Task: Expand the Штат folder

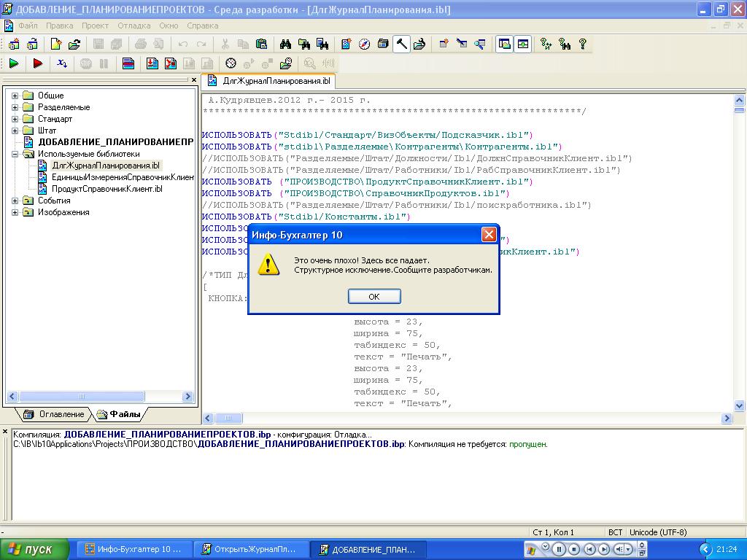Action: pos(15,131)
